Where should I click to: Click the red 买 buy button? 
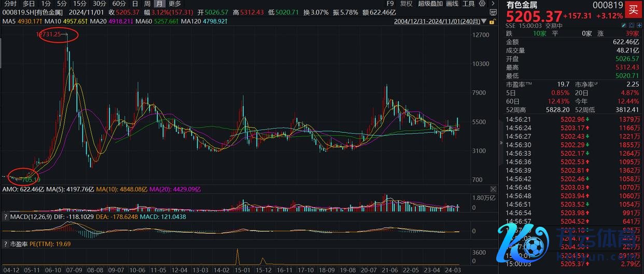[x=633, y=9]
